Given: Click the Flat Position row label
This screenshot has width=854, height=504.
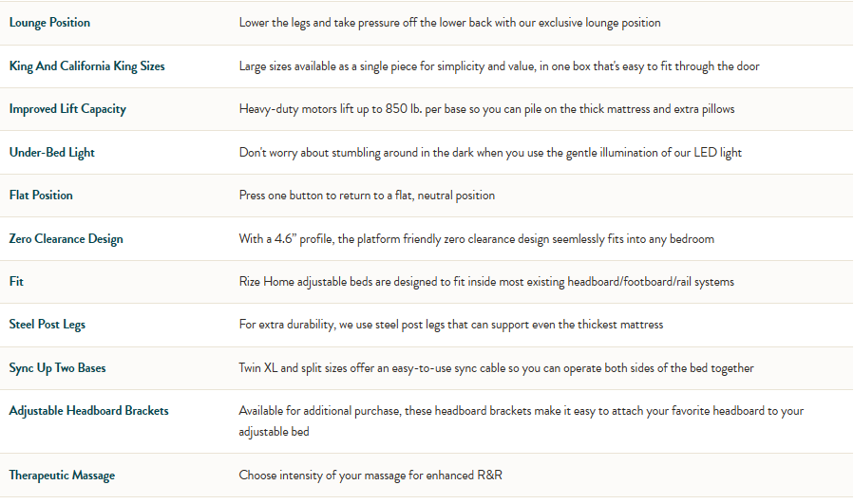Looking at the screenshot, I should click(x=41, y=196).
